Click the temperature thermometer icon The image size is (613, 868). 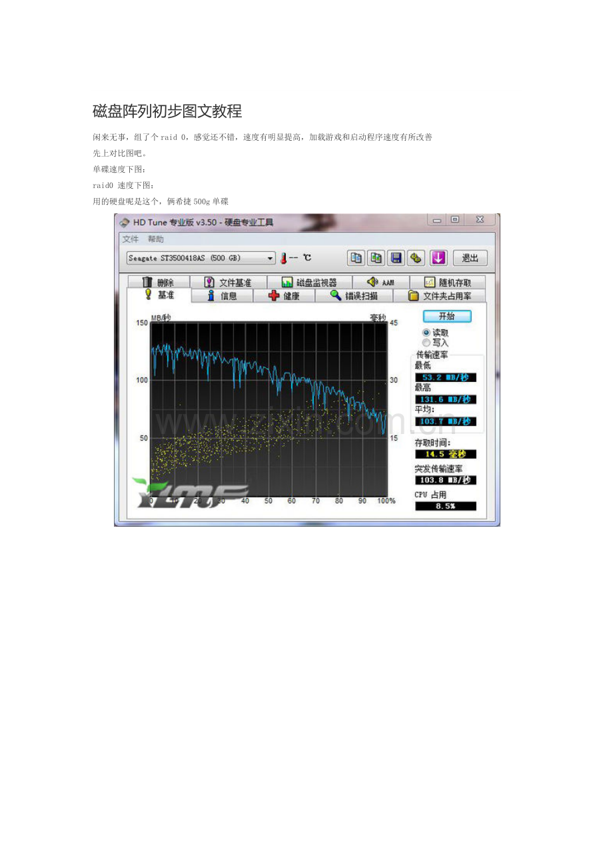click(285, 258)
